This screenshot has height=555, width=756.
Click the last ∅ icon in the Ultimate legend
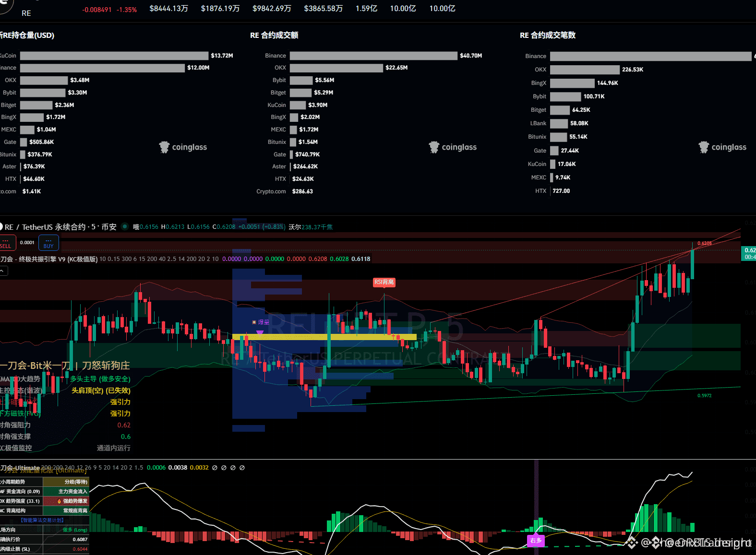pyautogui.click(x=242, y=468)
